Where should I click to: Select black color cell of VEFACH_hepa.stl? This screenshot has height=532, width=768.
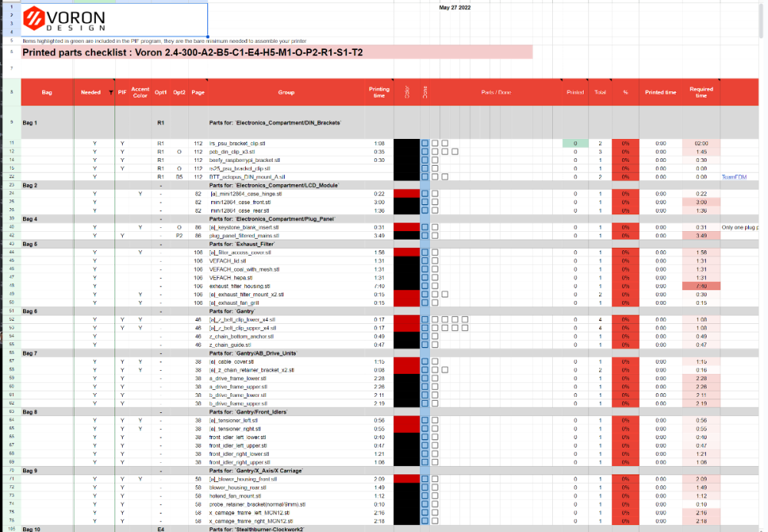tap(406, 277)
